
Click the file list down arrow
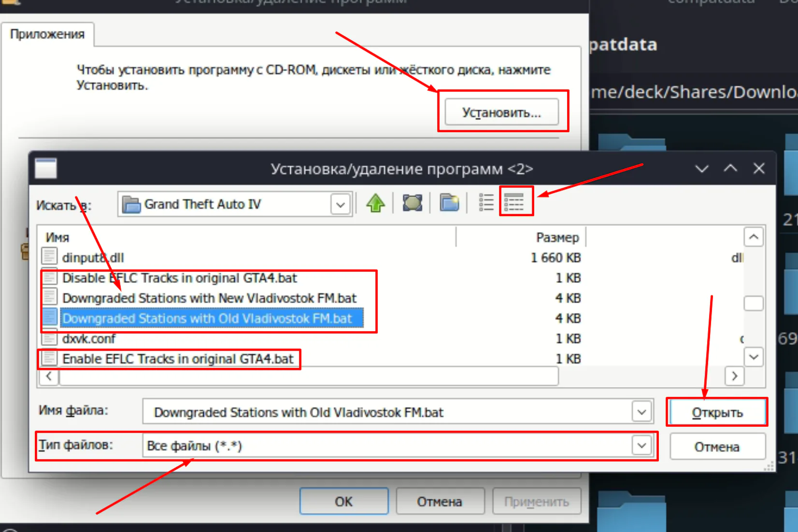pos(754,357)
